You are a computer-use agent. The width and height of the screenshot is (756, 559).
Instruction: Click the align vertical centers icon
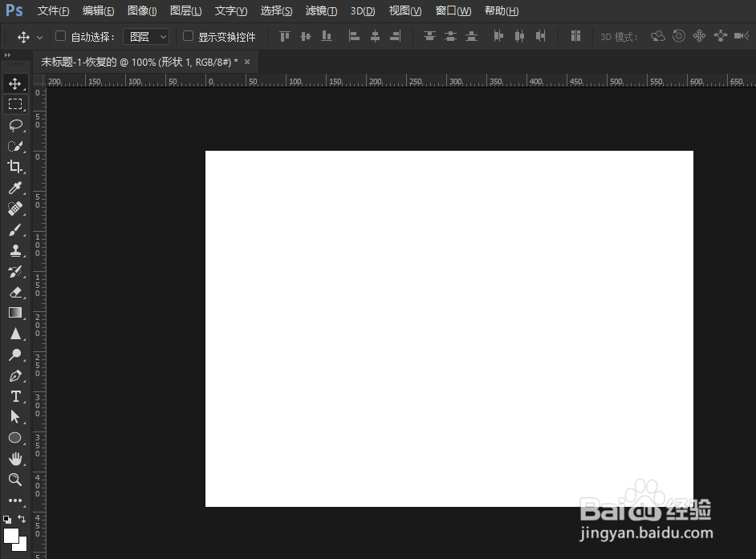[306, 36]
